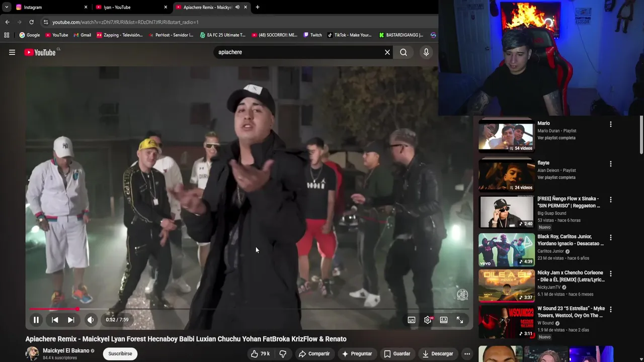
Task: Start voice search with the microphone
Action: click(426, 52)
